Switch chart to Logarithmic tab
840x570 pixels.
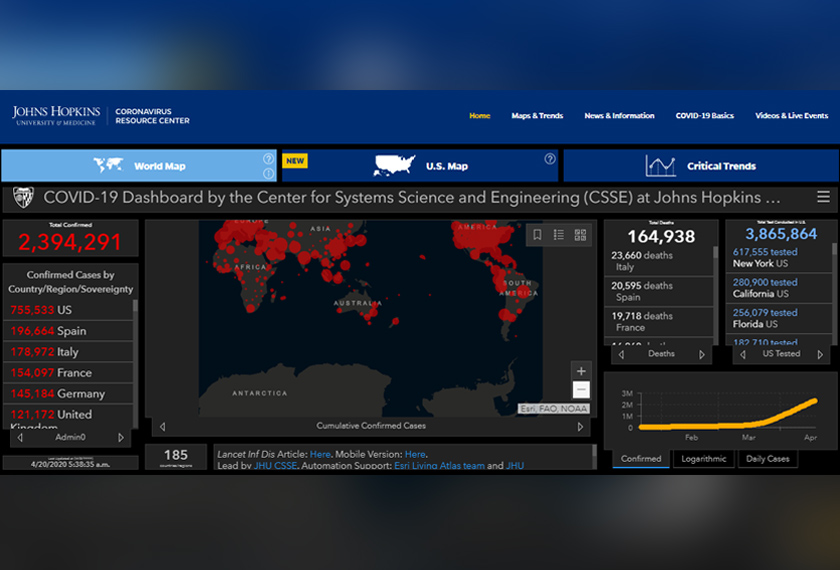703,459
